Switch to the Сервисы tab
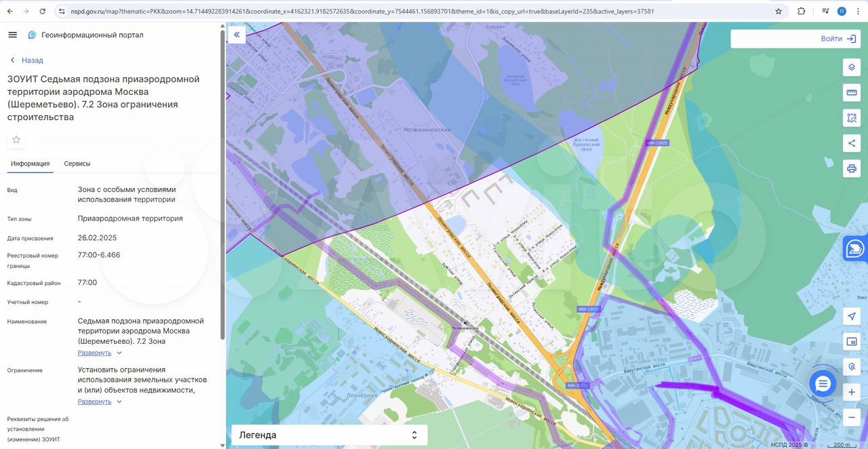This screenshot has height=449, width=868. 77,163
